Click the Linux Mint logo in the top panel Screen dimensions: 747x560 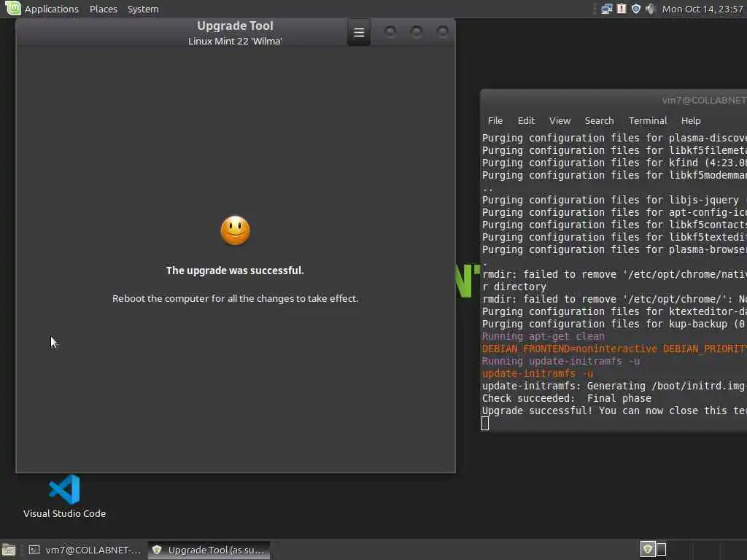pos(13,8)
